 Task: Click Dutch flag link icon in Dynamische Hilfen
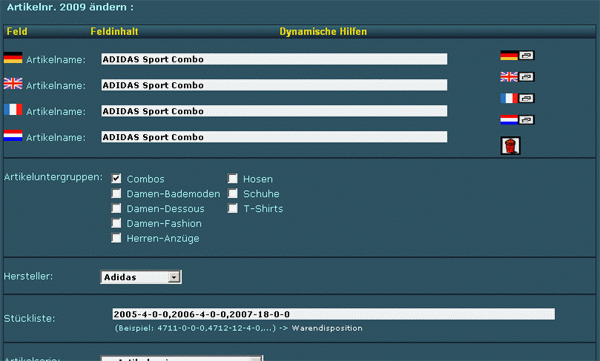pos(517,120)
